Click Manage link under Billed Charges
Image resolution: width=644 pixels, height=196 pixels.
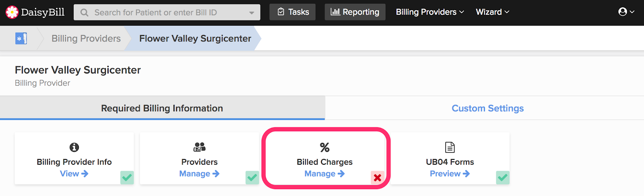[324, 174]
